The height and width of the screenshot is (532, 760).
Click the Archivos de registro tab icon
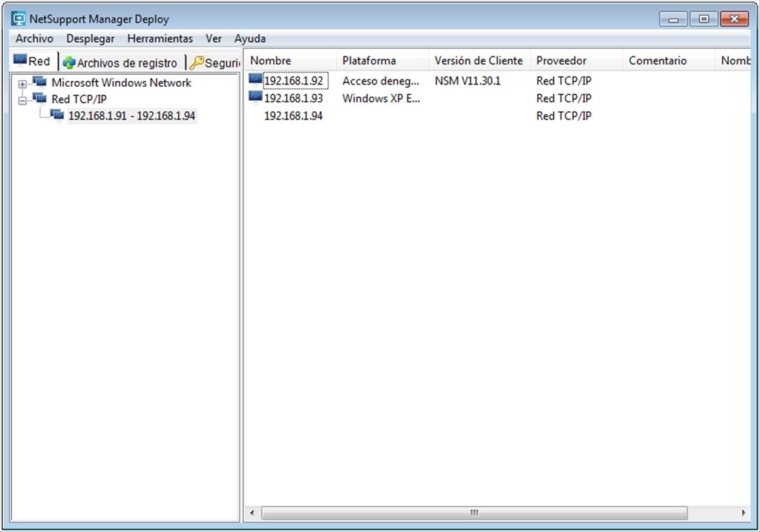pyautogui.click(x=69, y=62)
